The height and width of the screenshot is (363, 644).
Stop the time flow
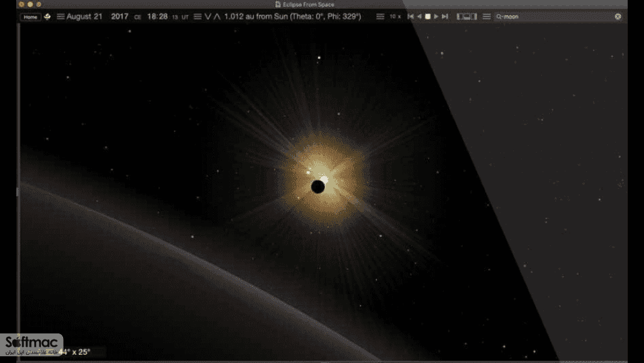tap(428, 17)
